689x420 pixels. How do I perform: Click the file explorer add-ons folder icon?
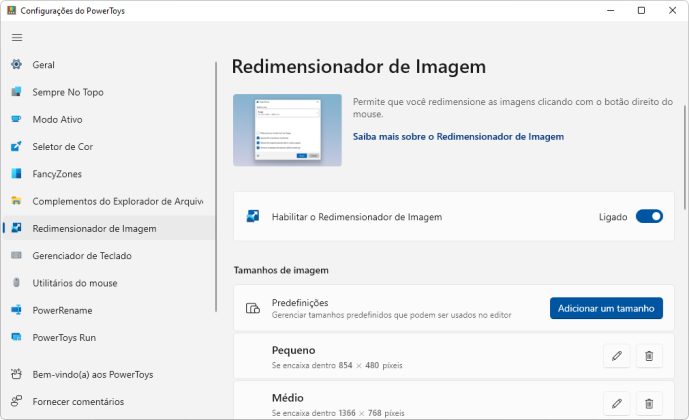point(16,201)
